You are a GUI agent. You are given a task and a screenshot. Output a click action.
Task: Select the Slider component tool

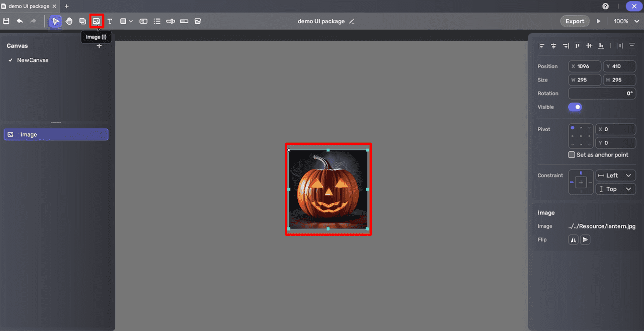coord(171,21)
